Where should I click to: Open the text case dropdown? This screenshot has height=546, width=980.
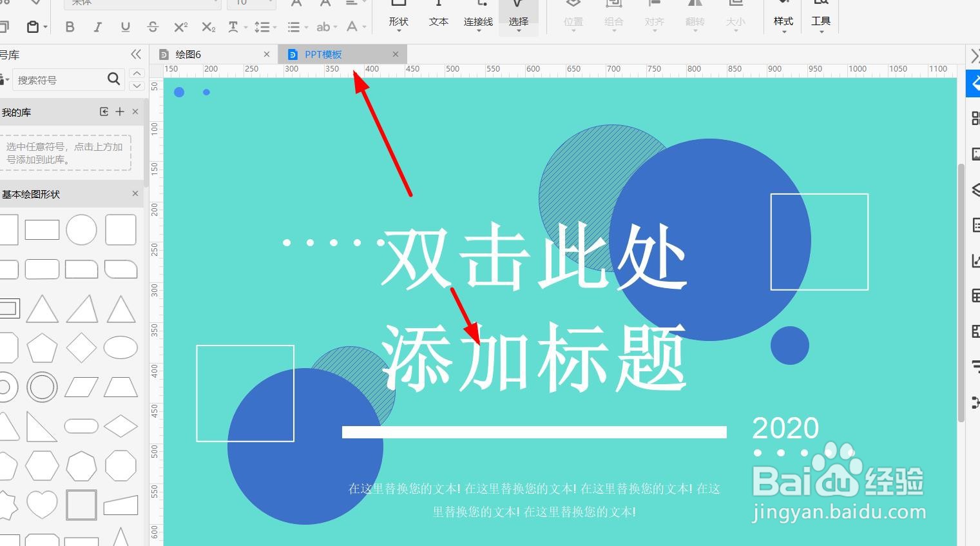coord(237,26)
